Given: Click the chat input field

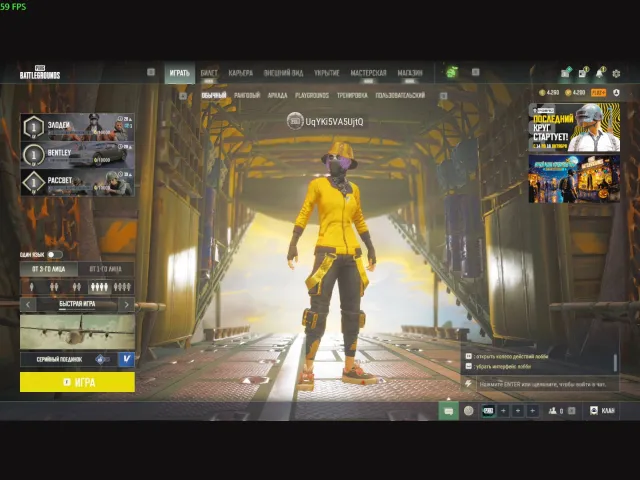Looking at the screenshot, I should coord(547,384).
